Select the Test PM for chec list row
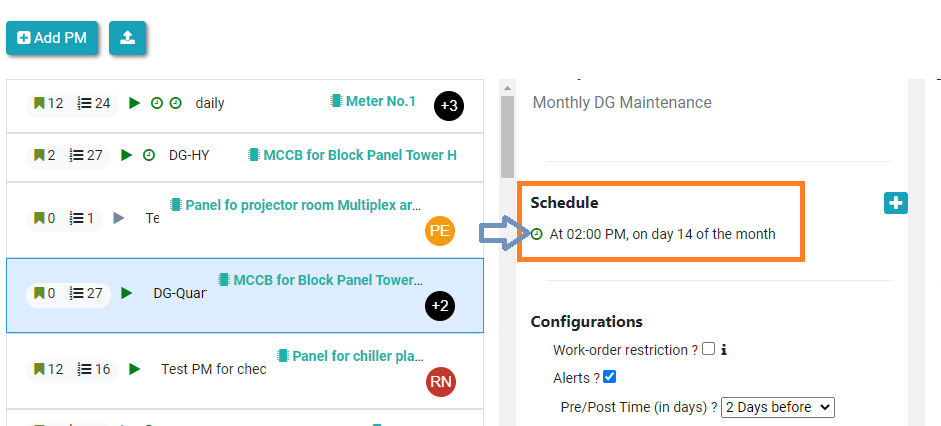This screenshot has height=426, width=941. 213,369
